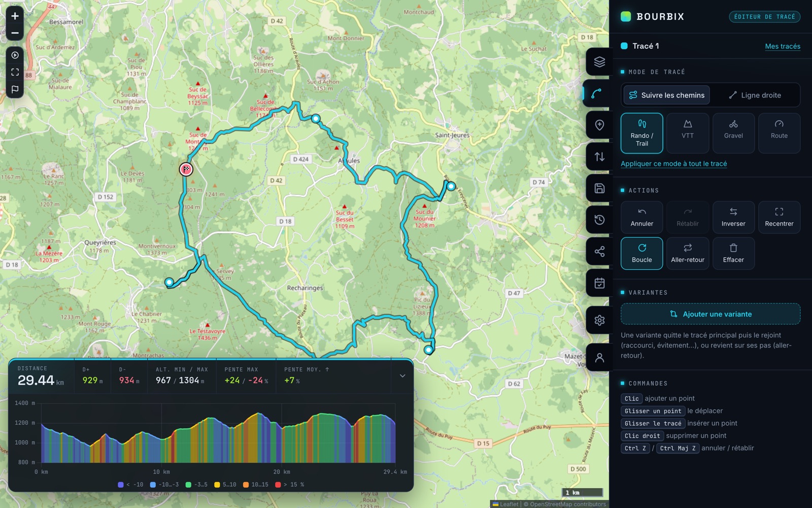Click the red >15% slope legend swatch

pyautogui.click(x=278, y=485)
